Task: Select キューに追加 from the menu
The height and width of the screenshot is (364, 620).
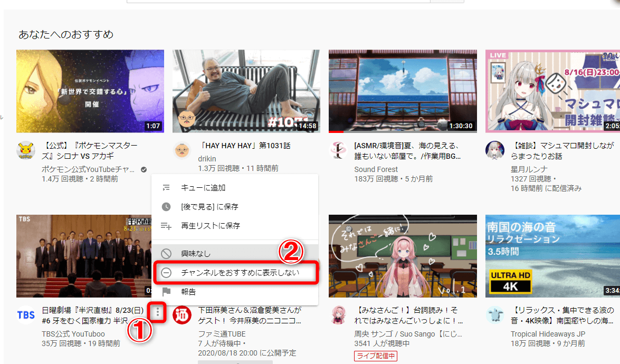Action: (235, 188)
